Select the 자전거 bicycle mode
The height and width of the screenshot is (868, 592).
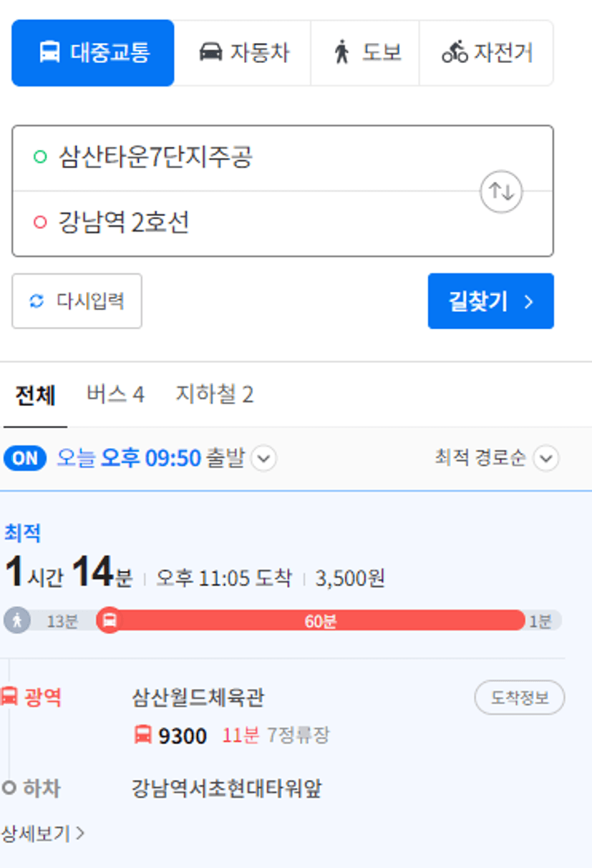487,53
